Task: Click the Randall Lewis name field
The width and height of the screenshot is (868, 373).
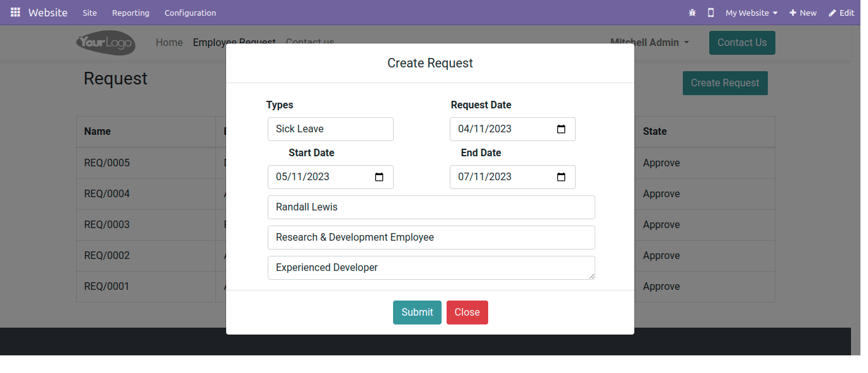Action: [x=431, y=207]
